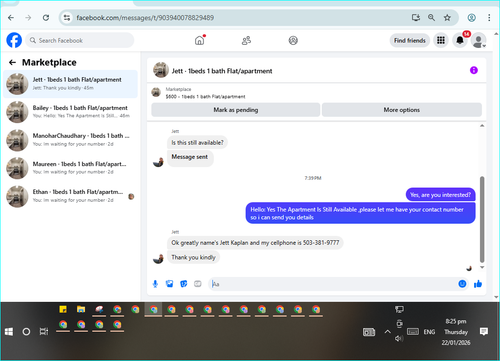The height and width of the screenshot is (361, 500).
Task: Click the chat scrollbar up arrow
Action: pos(482,126)
